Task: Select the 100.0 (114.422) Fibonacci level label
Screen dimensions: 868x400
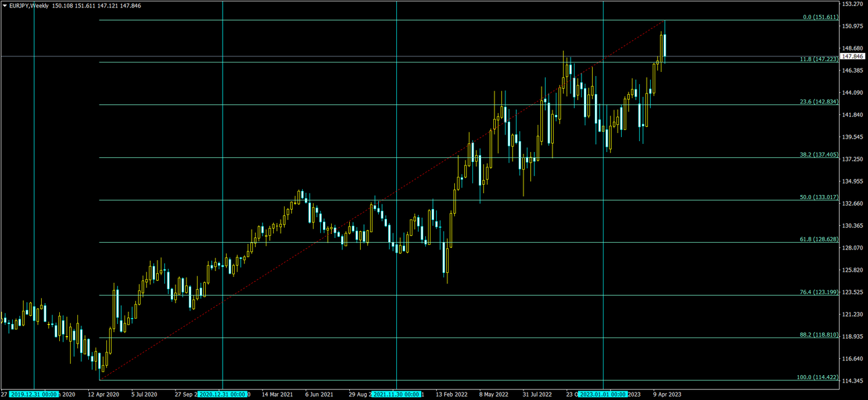Action: pyautogui.click(x=818, y=377)
